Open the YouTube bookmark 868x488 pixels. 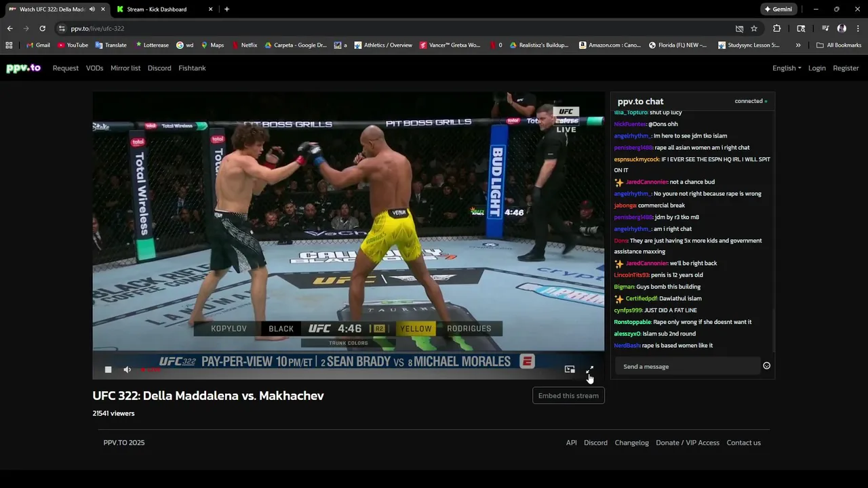click(x=73, y=45)
